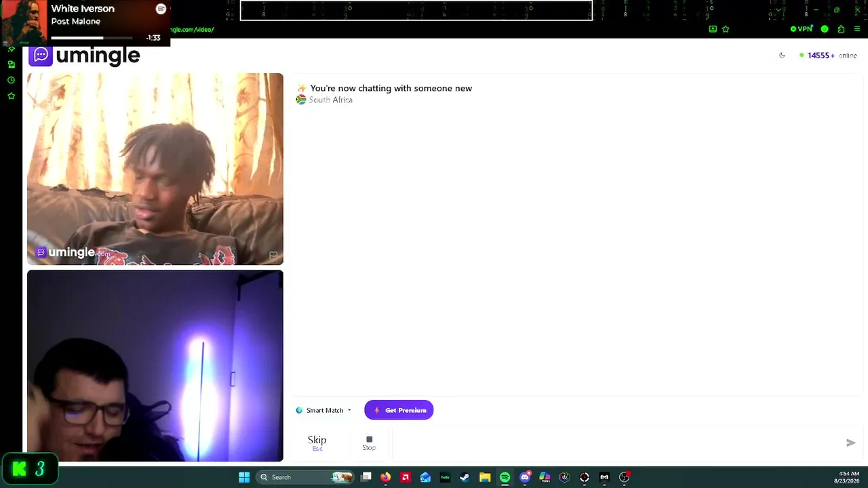Click the browser address bar URL

click(x=192, y=29)
